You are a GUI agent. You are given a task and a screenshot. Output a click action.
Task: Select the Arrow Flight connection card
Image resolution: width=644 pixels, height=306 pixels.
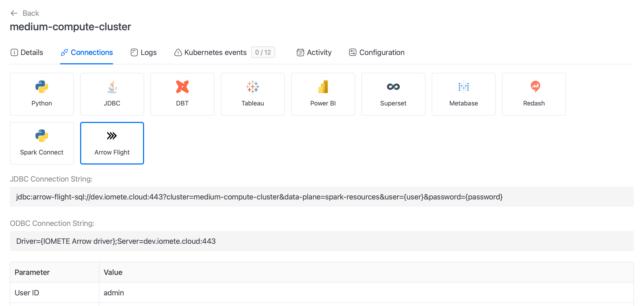click(112, 143)
